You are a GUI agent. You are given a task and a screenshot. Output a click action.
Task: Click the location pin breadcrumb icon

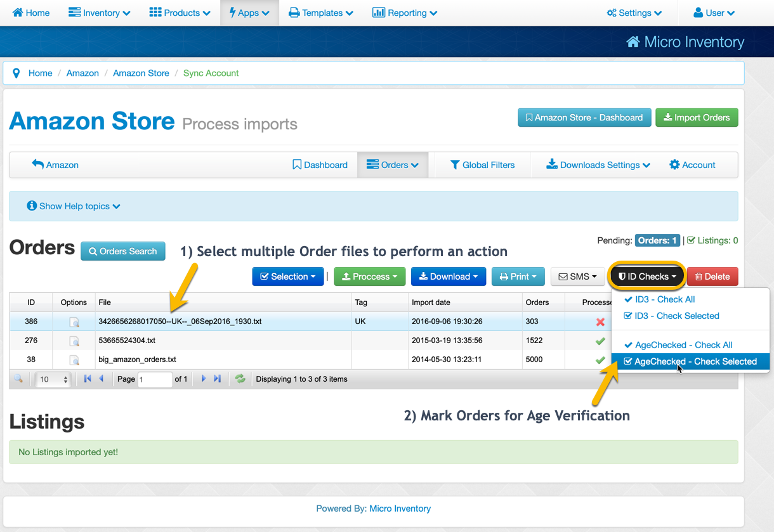16,73
